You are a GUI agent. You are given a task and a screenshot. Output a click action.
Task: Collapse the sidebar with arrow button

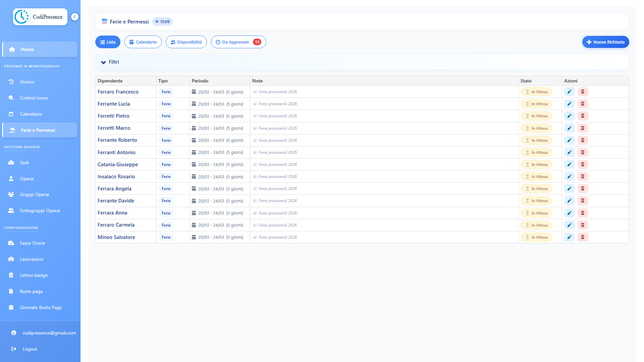(x=75, y=17)
